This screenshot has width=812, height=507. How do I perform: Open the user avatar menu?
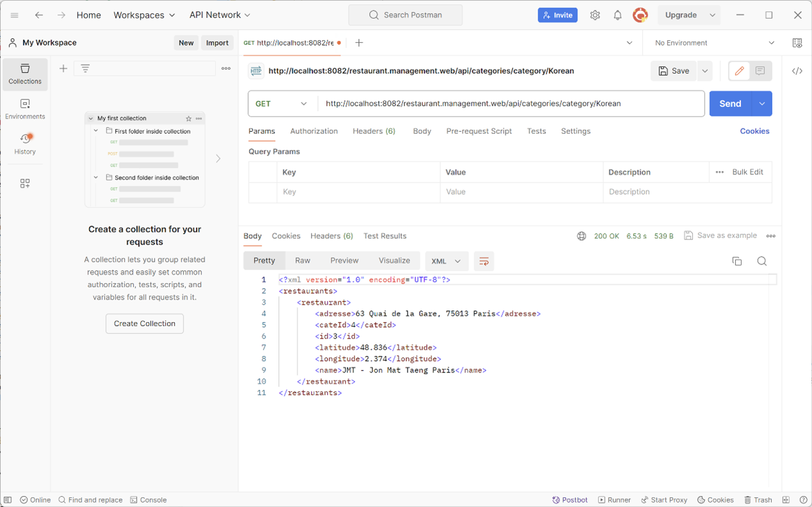coord(640,15)
